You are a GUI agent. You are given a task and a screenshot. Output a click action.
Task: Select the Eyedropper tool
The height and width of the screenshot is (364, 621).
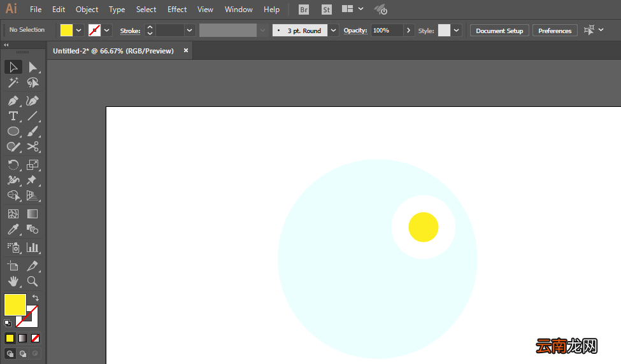pyautogui.click(x=13, y=230)
